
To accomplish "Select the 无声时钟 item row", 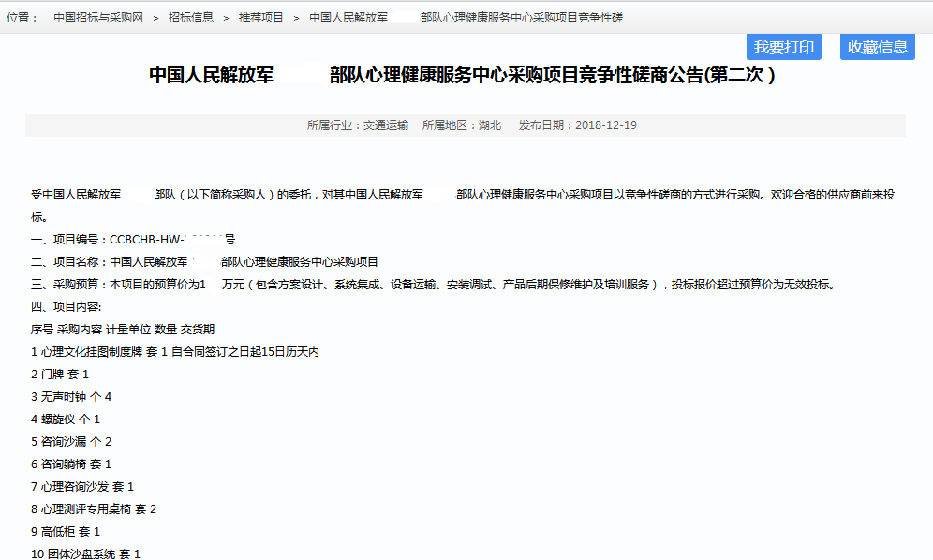I will click(x=71, y=397).
